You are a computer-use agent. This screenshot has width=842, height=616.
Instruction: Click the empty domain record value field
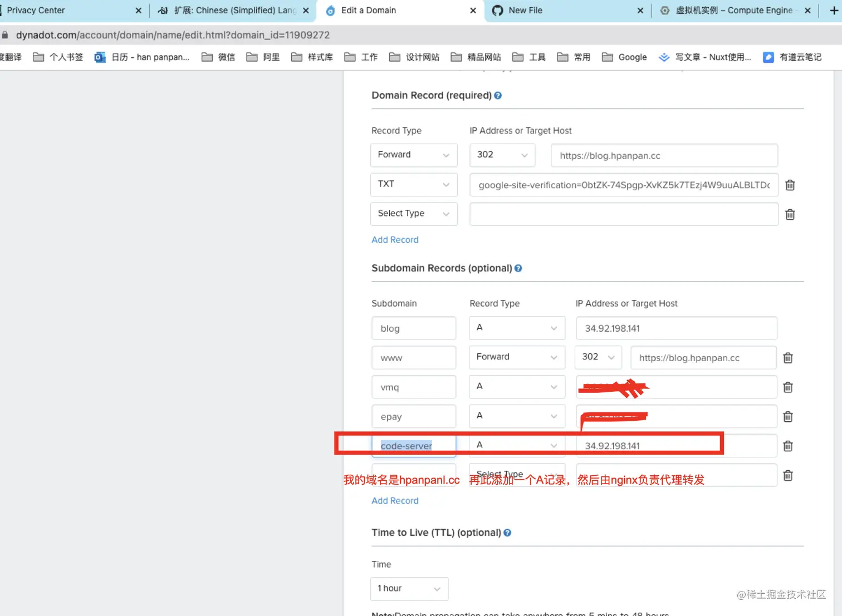point(624,214)
